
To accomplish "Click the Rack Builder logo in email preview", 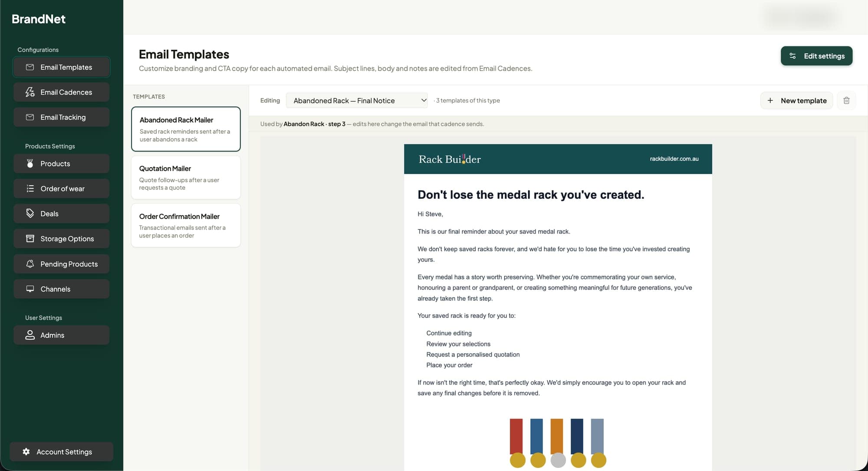I will click(450, 159).
